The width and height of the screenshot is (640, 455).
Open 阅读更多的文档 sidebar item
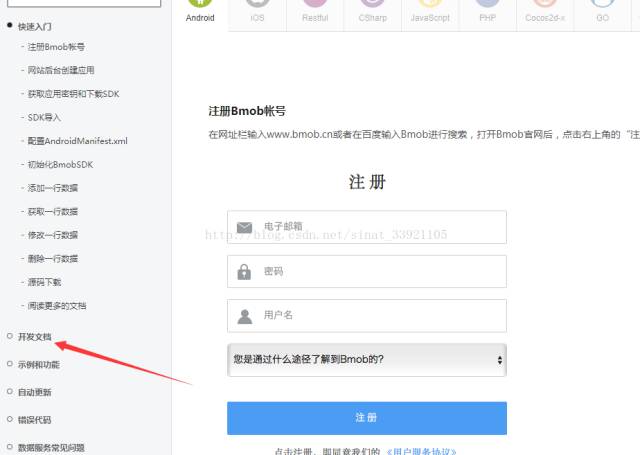coord(57,306)
